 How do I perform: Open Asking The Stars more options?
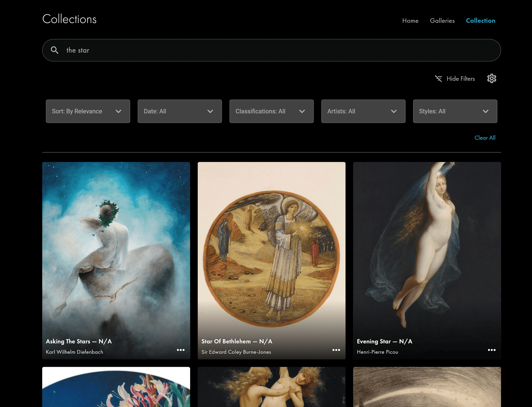(x=181, y=350)
